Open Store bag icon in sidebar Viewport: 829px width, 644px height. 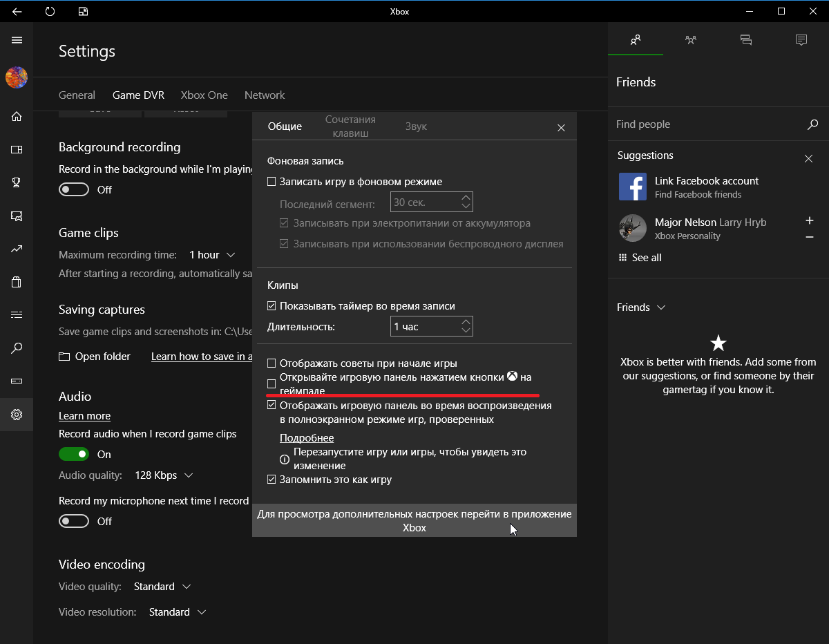click(17, 282)
